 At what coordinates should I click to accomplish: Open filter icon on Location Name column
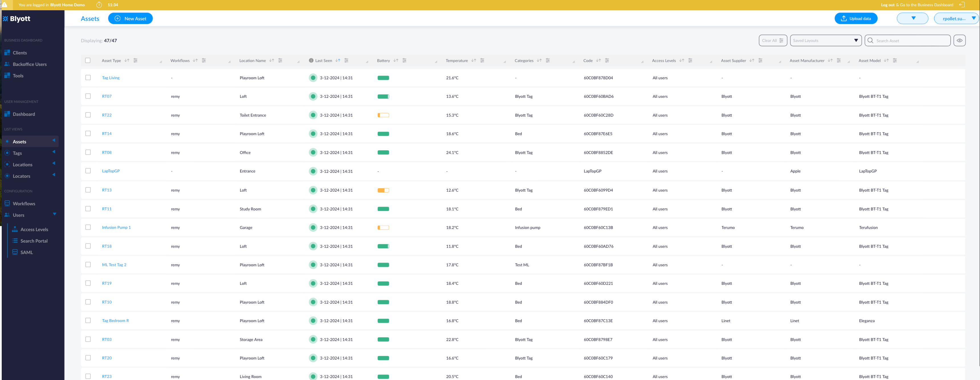tap(280, 60)
